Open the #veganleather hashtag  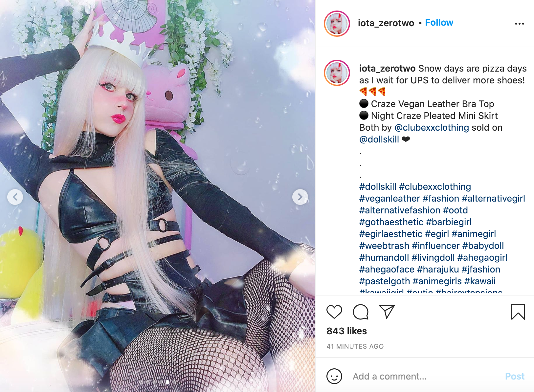(389, 198)
